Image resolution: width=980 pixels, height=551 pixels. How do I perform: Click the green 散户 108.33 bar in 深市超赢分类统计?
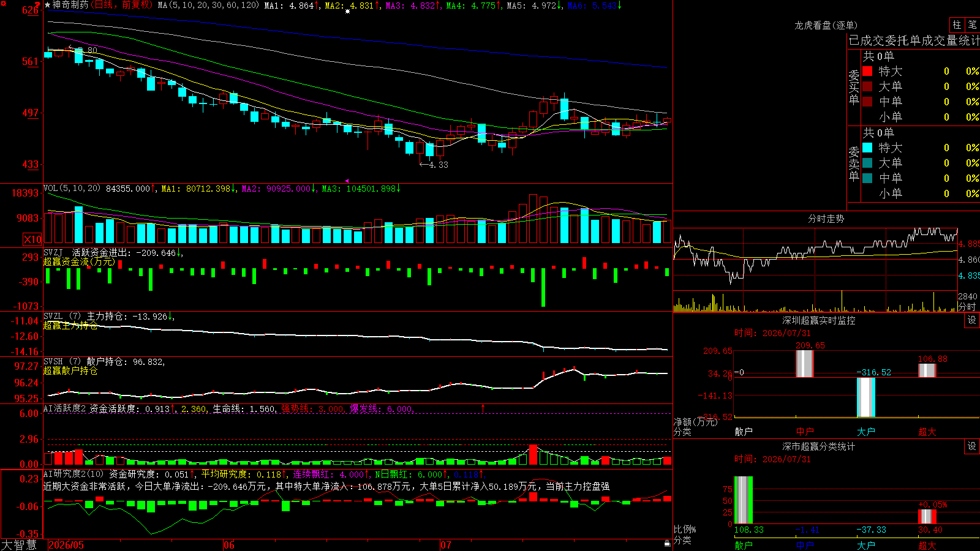(743, 500)
